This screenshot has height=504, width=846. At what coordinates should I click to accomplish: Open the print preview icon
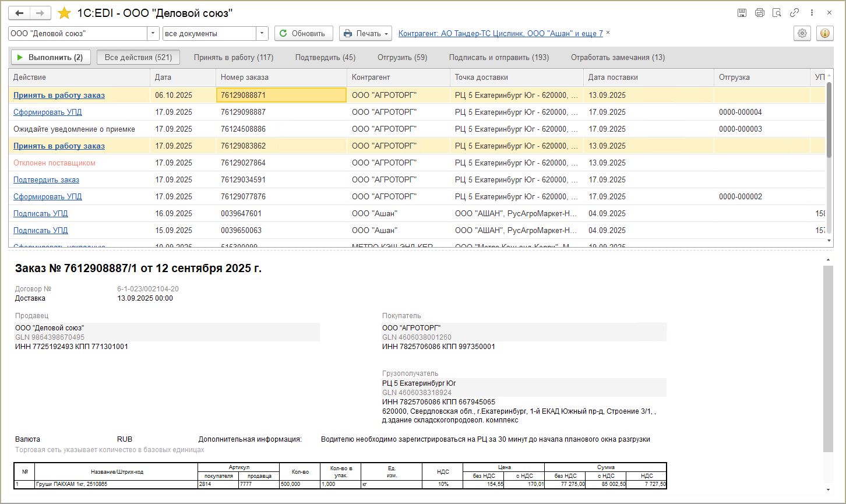pos(777,13)
